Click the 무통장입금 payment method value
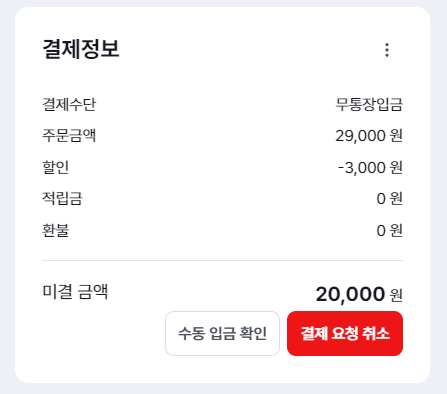Viewport: 447px width, 394px height. [x=369, y=104]
